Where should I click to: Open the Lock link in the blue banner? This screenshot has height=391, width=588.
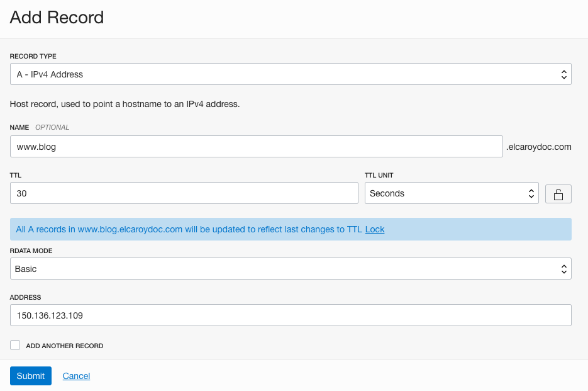[x=375, y=229]
